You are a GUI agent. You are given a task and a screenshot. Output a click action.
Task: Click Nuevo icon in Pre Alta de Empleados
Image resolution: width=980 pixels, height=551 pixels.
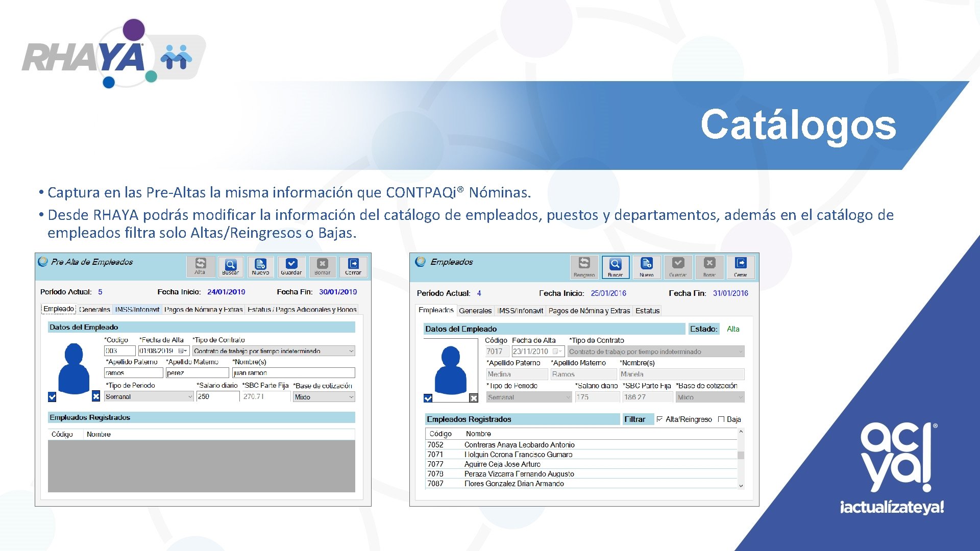261,266
